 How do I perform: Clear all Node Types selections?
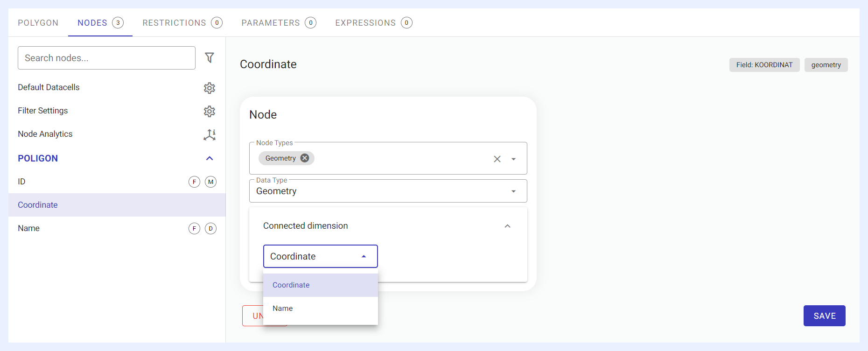[497, 159]
